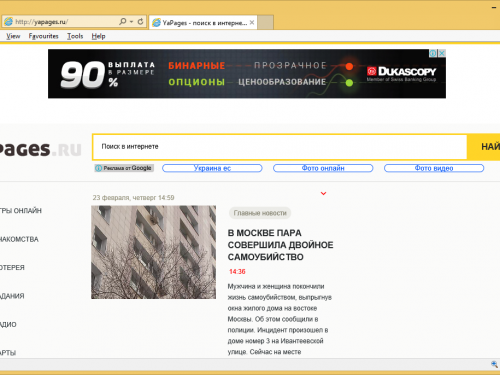This screenshot has height=375, width=500.
Task: Open the Favourites menu
Action: [43, 36]
